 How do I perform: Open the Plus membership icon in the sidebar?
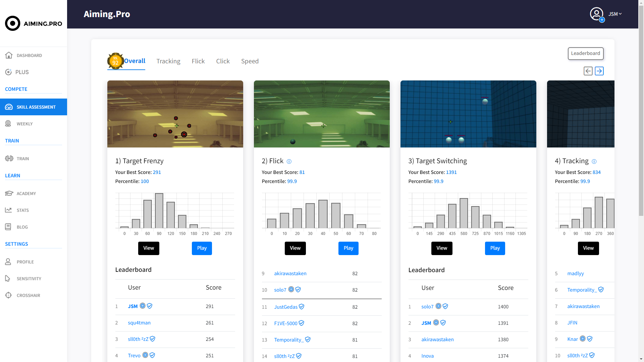click(8, 72)
